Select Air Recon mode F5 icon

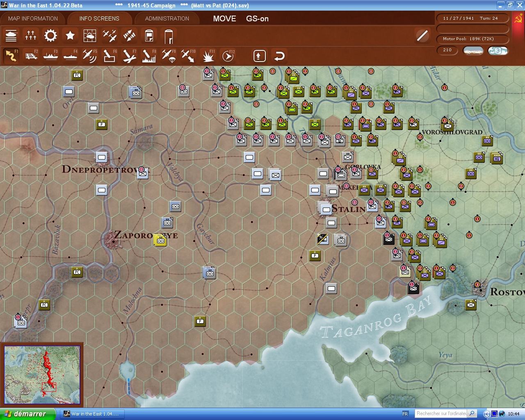(x=90, y=56)
